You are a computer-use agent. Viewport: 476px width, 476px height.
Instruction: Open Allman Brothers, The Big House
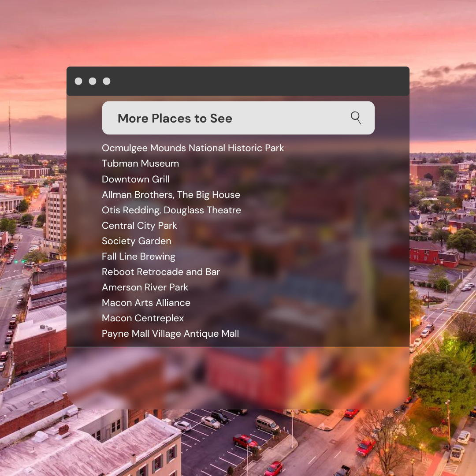[x=171, y=195]
